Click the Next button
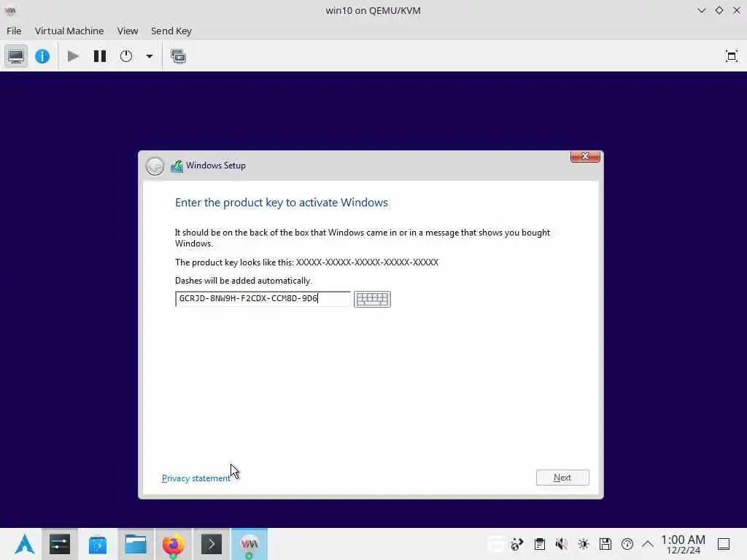Screen dimensions: 747x560 tap(562, 478)
